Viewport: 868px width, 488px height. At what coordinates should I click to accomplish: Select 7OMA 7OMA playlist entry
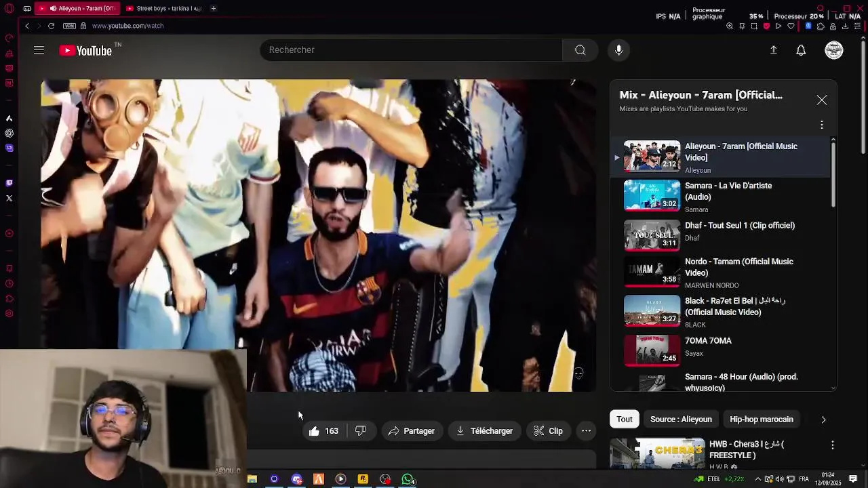720,350
